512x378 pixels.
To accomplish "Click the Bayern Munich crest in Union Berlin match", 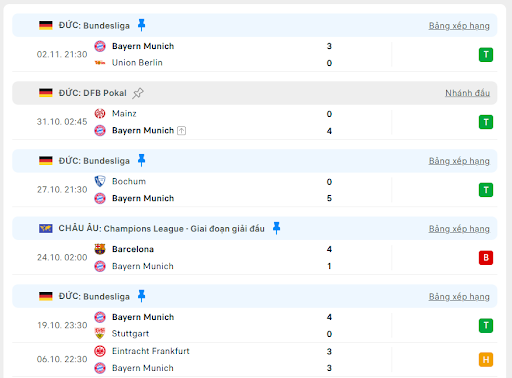I will tap(100, 46).
